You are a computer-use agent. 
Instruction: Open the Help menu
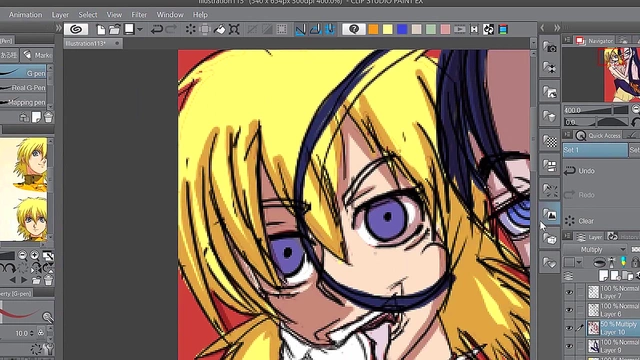point(200,15)
